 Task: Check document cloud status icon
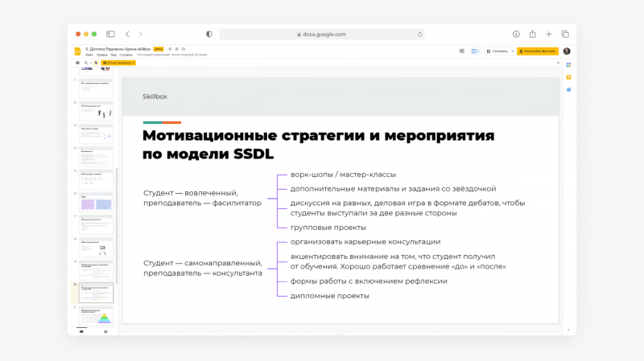click(x=184, y=49)
